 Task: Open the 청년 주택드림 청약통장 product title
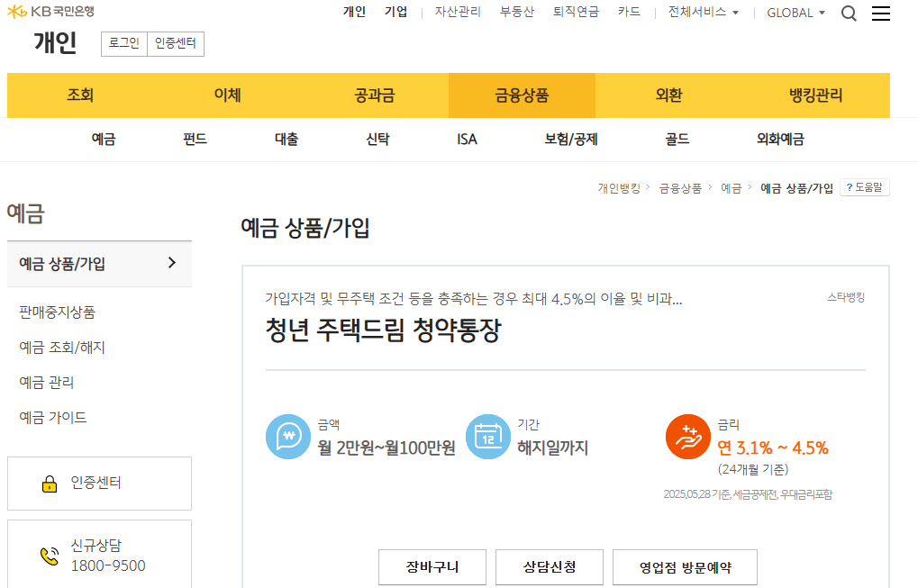(x=384, y=330)
